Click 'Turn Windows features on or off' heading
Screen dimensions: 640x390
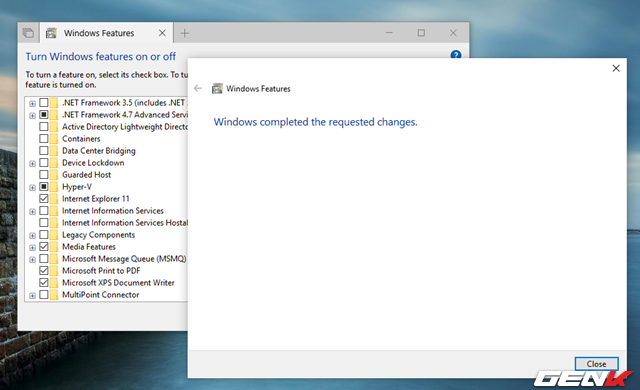[100, 56]
